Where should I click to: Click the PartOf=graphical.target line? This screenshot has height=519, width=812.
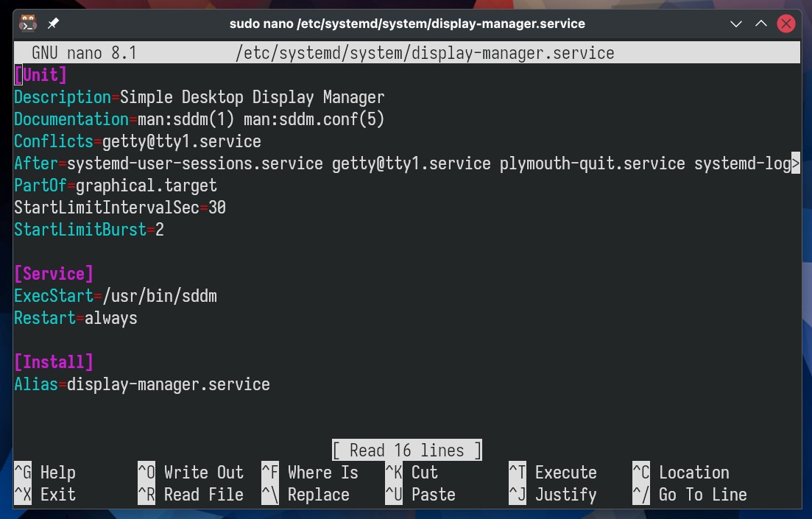116,186
